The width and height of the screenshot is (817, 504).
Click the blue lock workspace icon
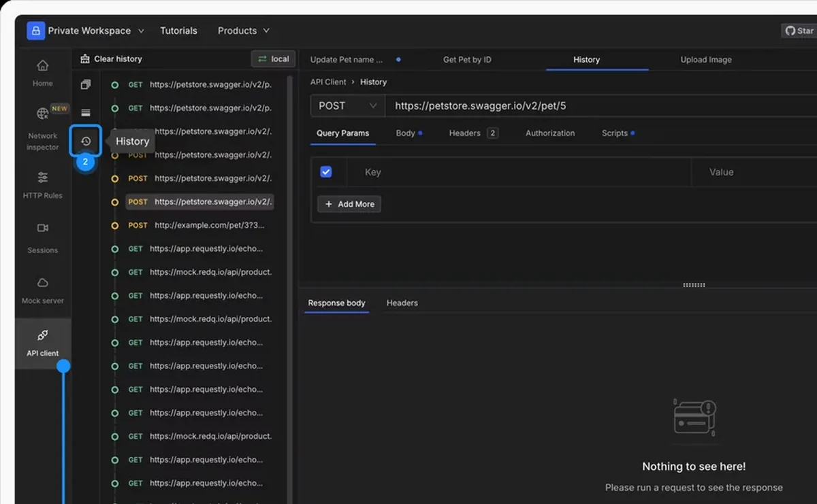tap(35, 31)
